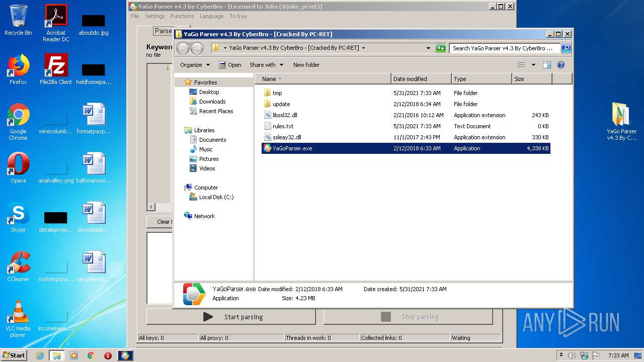Expand the view options dropdown arrow
Viewport: 644px width, 362px height.
point(533,65)
